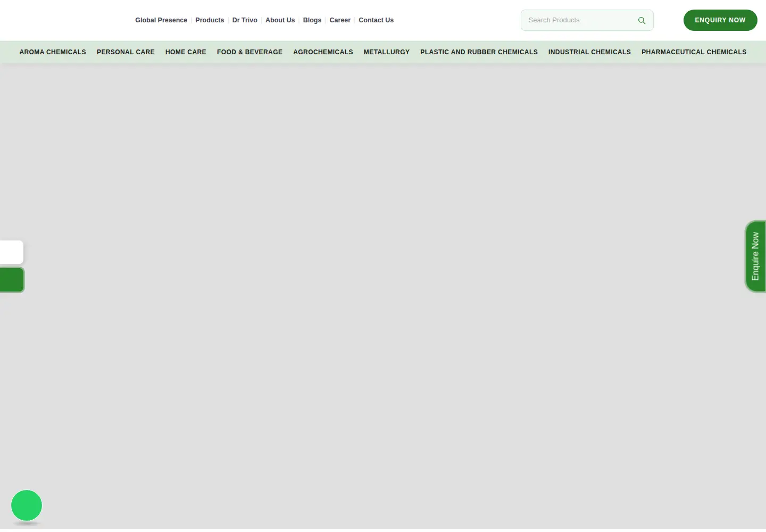Open the Career page
The width and height of the screenshot is (766, 532).
coord(340,20)
